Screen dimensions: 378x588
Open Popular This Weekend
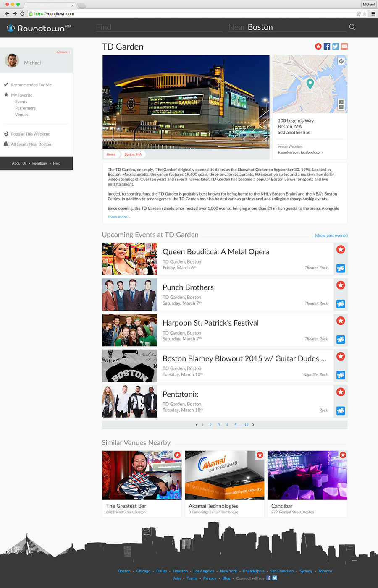coord(31,134)
